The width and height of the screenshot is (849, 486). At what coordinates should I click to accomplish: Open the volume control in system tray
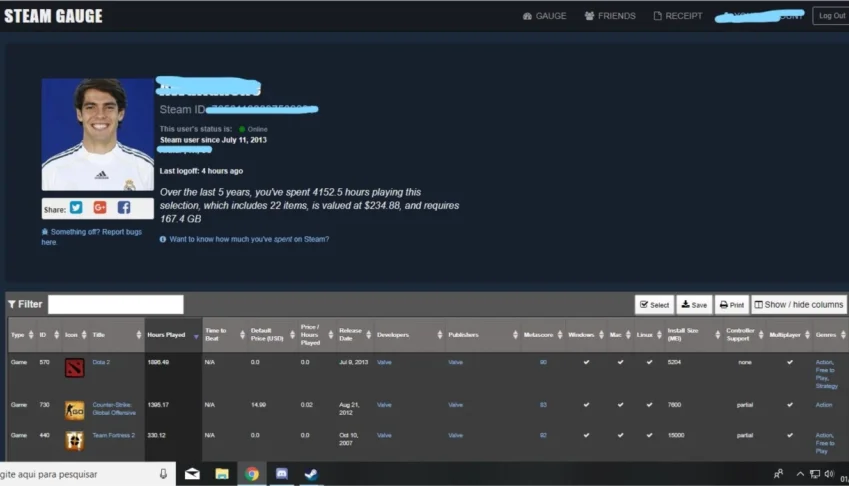point(829,474)
